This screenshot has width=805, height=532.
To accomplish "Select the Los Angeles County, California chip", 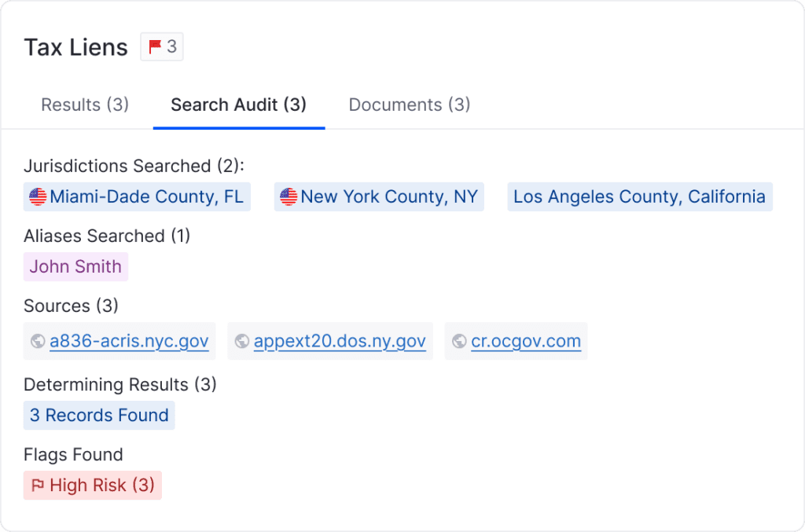I will coord(640,196).
